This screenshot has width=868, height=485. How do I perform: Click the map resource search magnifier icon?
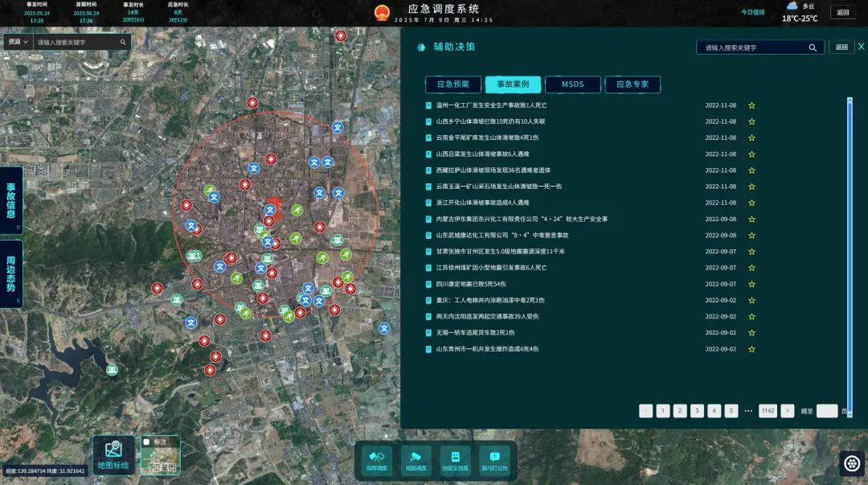[x=123, y=42]
